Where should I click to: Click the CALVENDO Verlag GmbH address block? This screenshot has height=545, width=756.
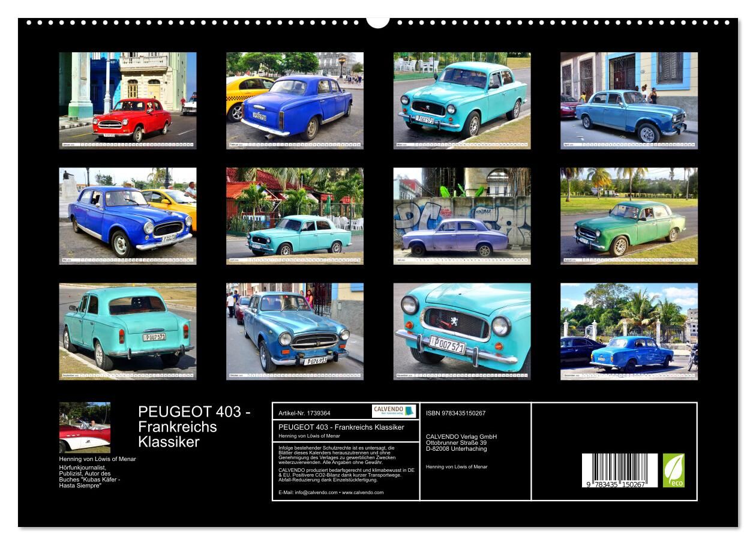point(461,442)
